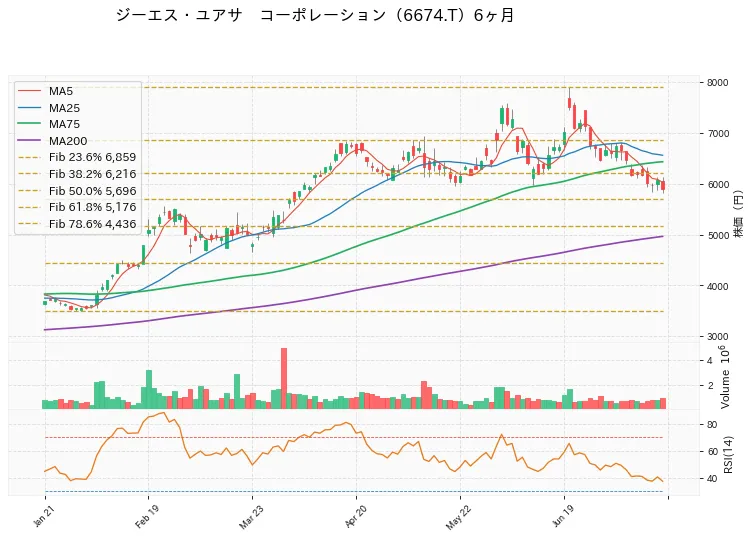The height and width of the screenshot is (539, 752).
Task: Click the Fib 78.6% 4,436 legend label
Action: pos(93,224)
